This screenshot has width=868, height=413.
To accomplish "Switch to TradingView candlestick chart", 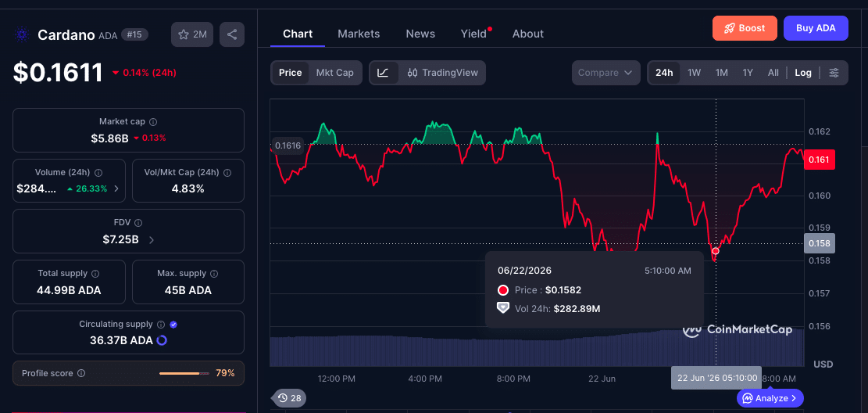I will pos(442,73).
